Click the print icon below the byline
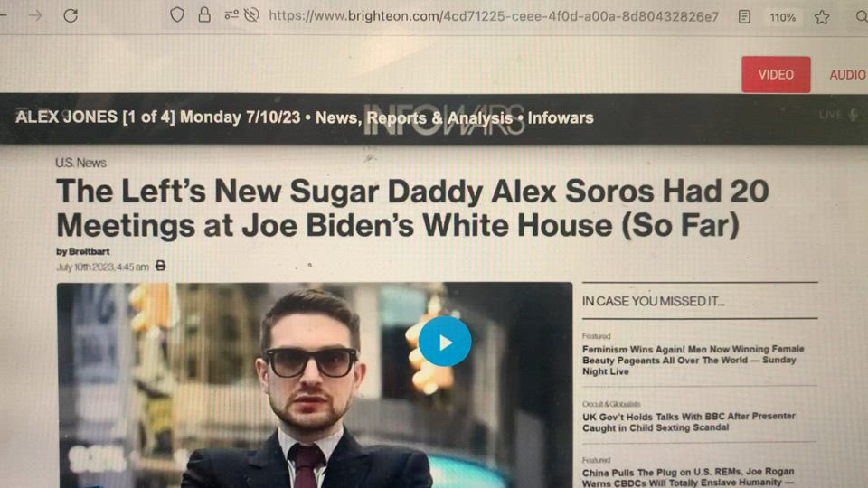This screenshot has height=488, width=868. coord(161,266)
